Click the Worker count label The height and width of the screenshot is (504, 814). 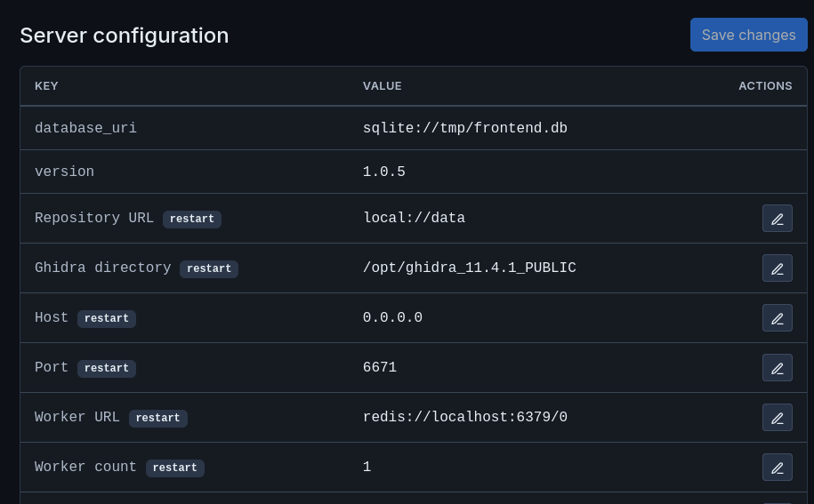85,467
